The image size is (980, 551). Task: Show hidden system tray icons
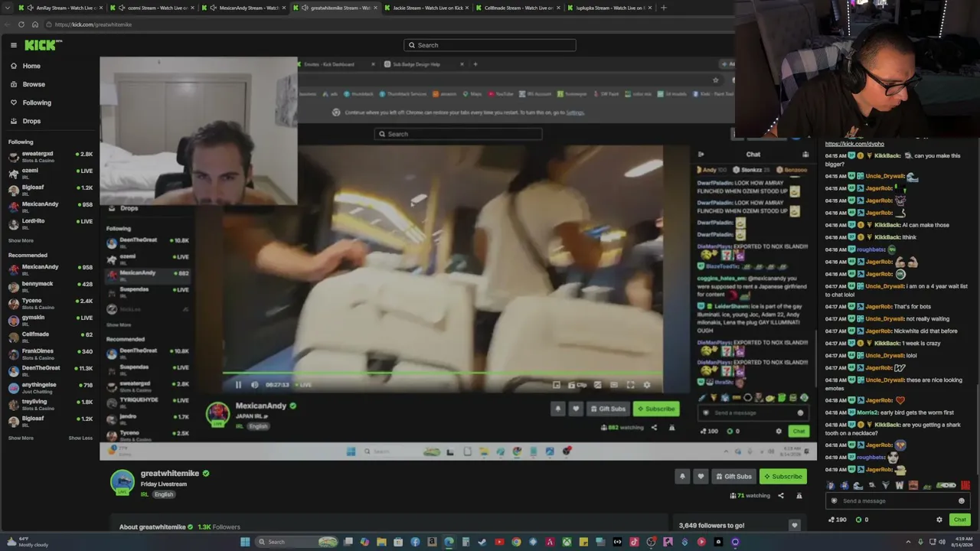tap(909, 542)
